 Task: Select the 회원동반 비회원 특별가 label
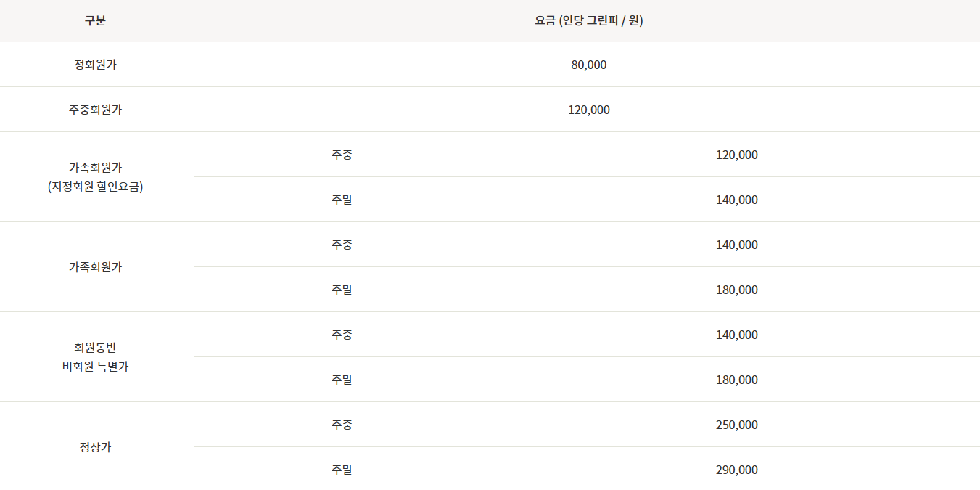pyautogui.click(x=95, y=357)
